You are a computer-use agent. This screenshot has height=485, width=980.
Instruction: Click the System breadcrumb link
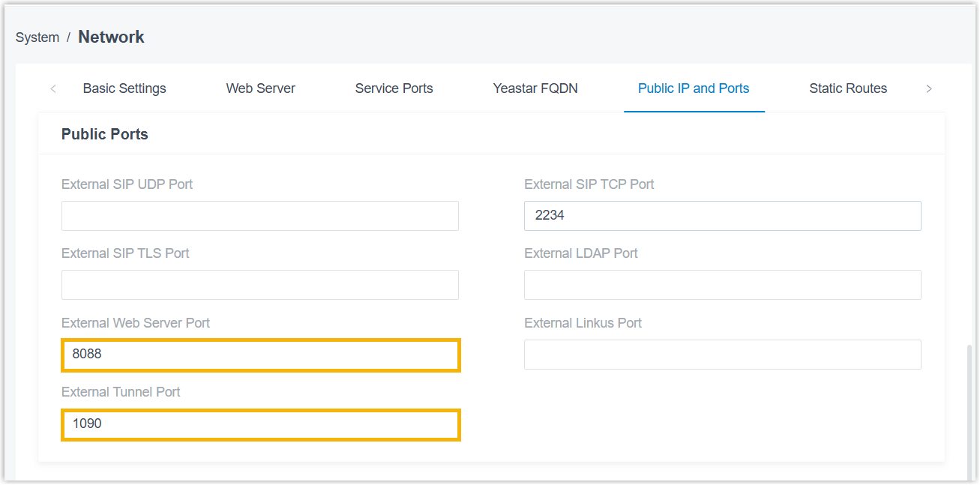[x=37, y=37]
